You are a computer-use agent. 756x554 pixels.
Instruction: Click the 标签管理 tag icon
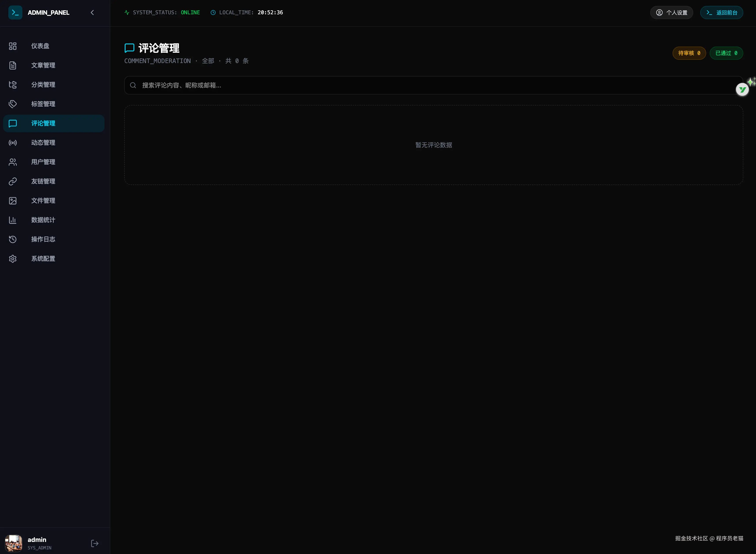click(13, 104)
